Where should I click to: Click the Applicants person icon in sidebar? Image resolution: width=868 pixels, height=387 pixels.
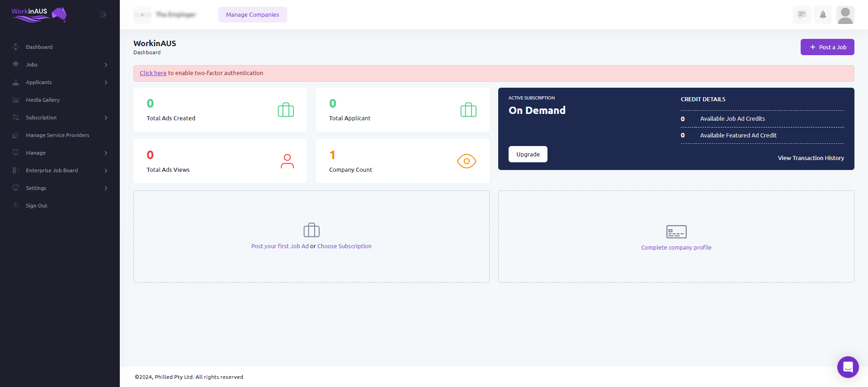(x=16, y=82)
